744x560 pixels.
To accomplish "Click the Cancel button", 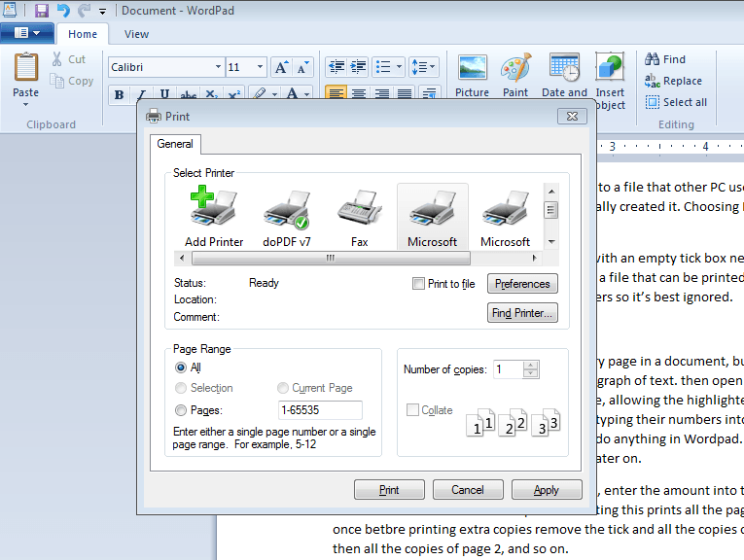I will pyautogui.click(x=468, y=490).
